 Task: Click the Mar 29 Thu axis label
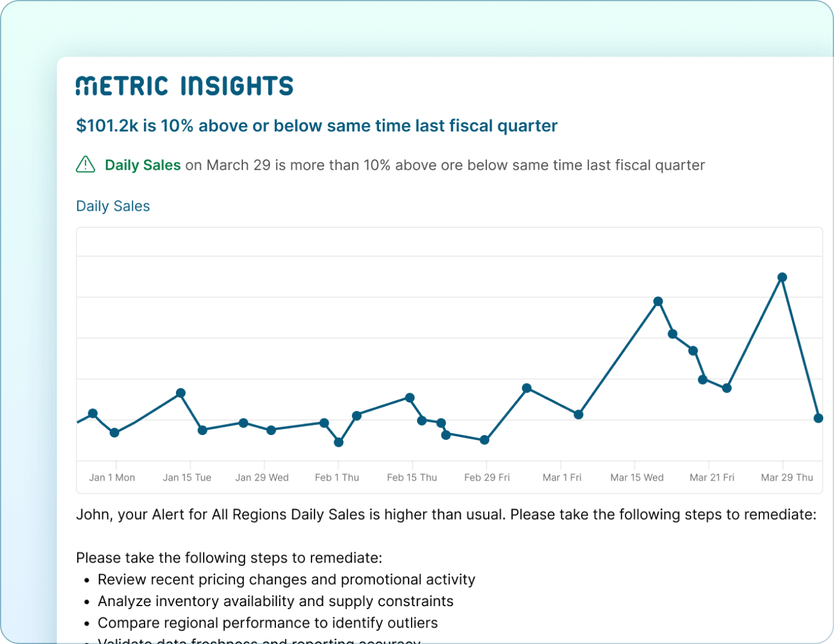[787, 478]
